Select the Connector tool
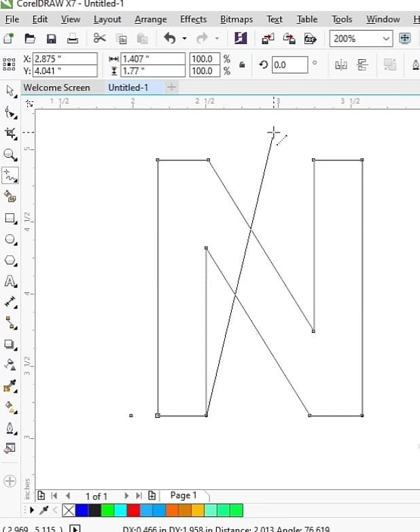This screenshot has width=420, height=532. (10, 323)
